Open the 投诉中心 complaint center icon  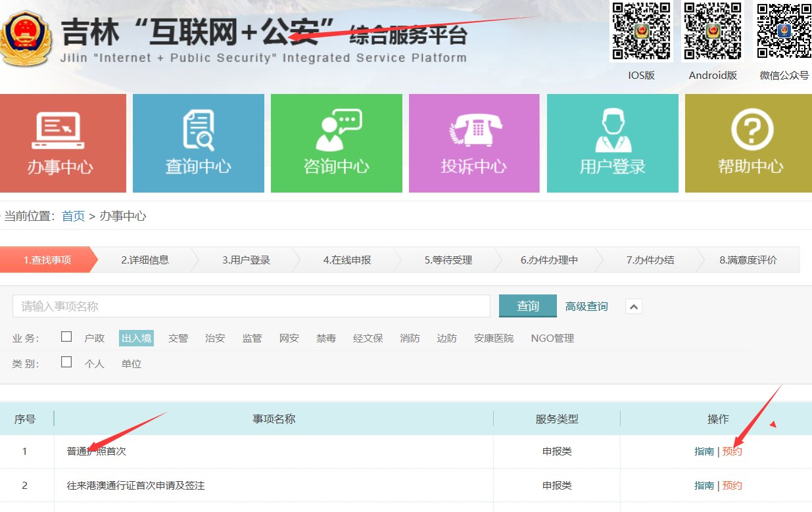click(474, 143)
